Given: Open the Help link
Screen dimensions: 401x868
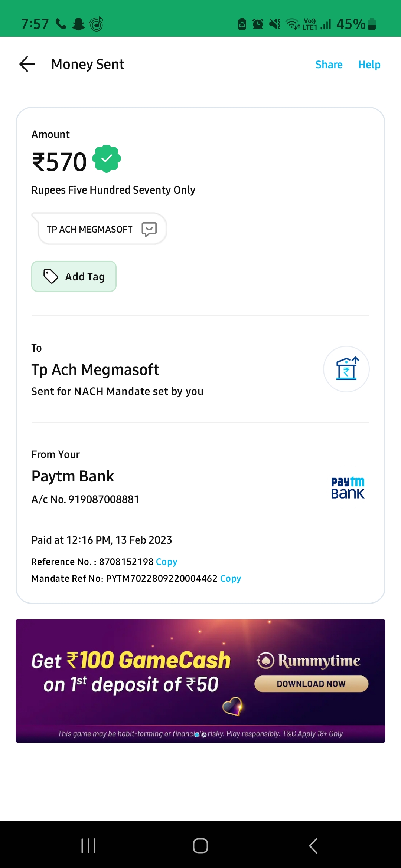Looking at the screenshot, I should pos(369,65).
